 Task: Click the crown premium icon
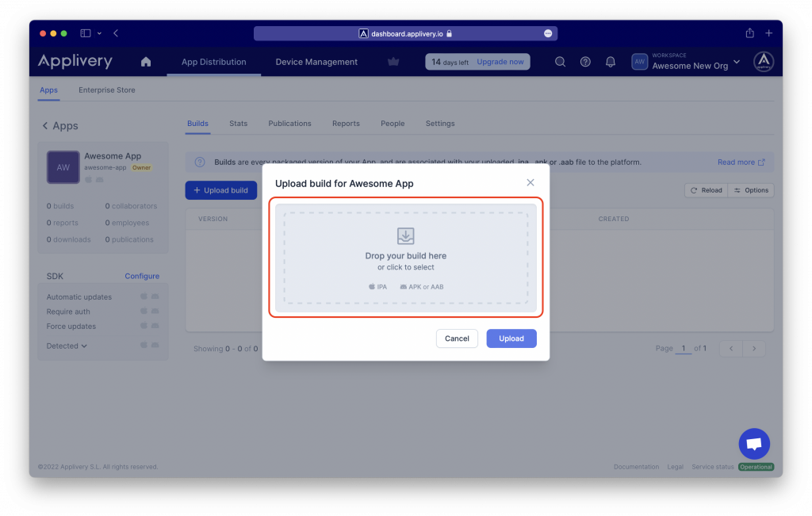point(393,62)
